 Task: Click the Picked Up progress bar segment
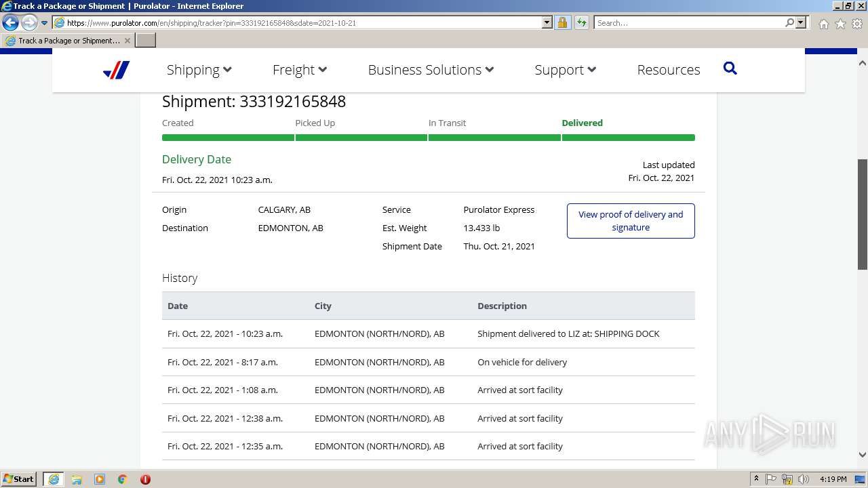(x=361, y=138)
